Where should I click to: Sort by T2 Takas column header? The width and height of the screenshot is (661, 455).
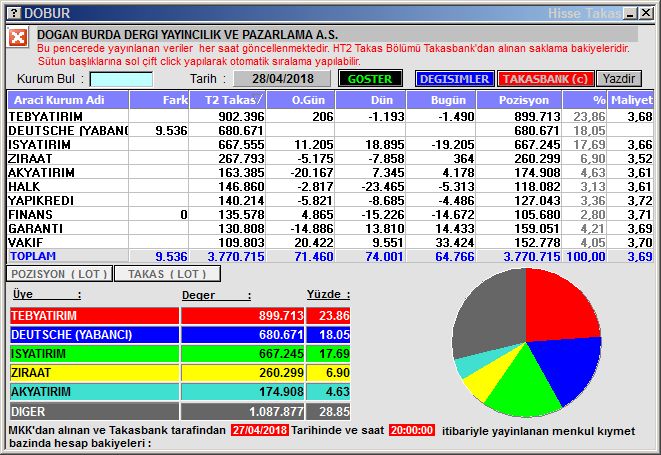pyautogui.click(x=228, y=100)
